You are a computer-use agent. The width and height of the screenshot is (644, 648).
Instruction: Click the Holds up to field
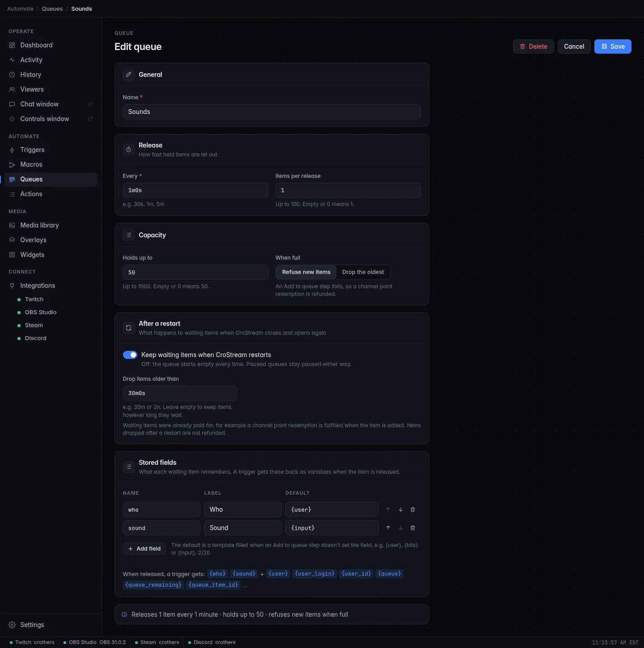(x=195, y=272)
